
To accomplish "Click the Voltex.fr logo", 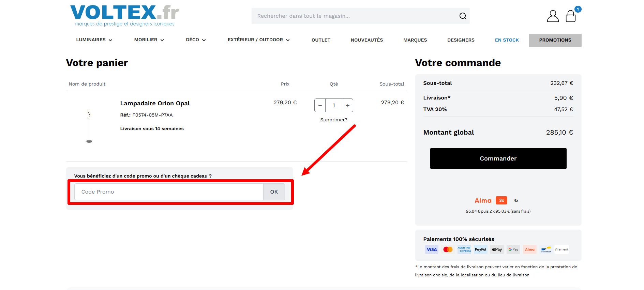I will [x=124, y=16].
